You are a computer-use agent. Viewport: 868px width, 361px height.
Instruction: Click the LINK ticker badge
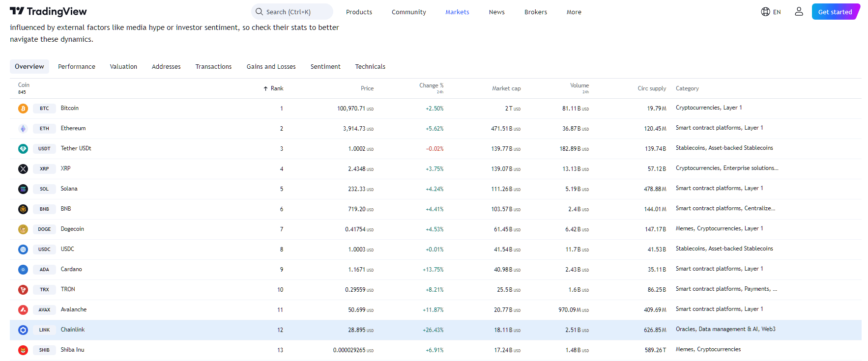click(44, 330)
